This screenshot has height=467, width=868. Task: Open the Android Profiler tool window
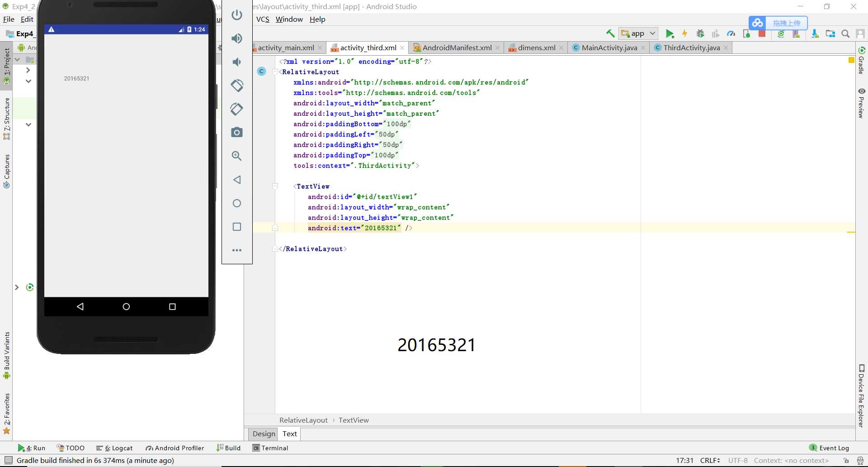(175, 448)
